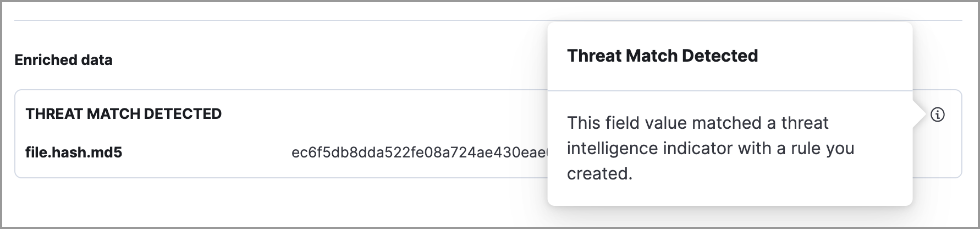Click the tooltip arrow pointing to info icon
The height and width of the screenshot is (229, 980).
click(918, 115)
